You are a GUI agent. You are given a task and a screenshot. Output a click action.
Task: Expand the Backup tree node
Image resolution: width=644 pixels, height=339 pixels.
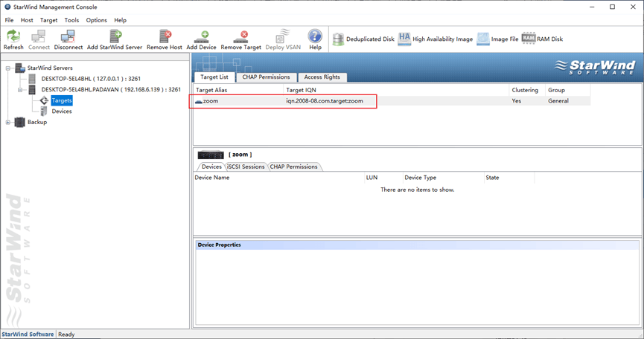coord(7,122)
